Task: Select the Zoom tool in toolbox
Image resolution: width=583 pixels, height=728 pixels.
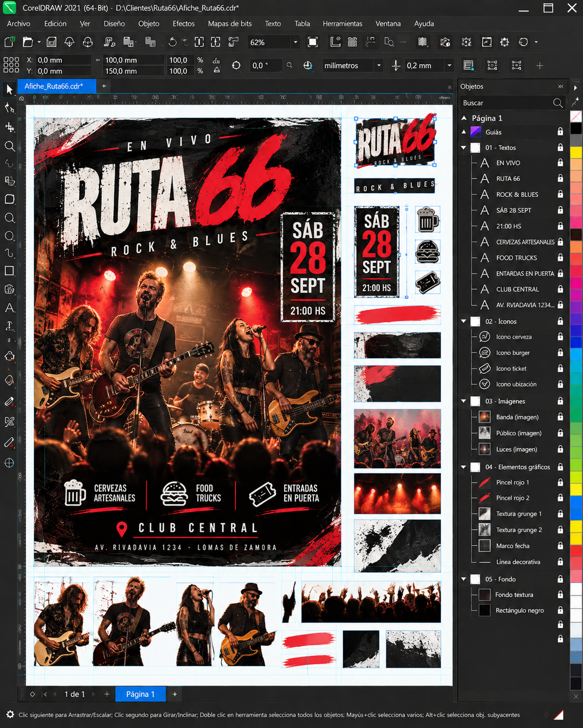Action: pos(9,146)
